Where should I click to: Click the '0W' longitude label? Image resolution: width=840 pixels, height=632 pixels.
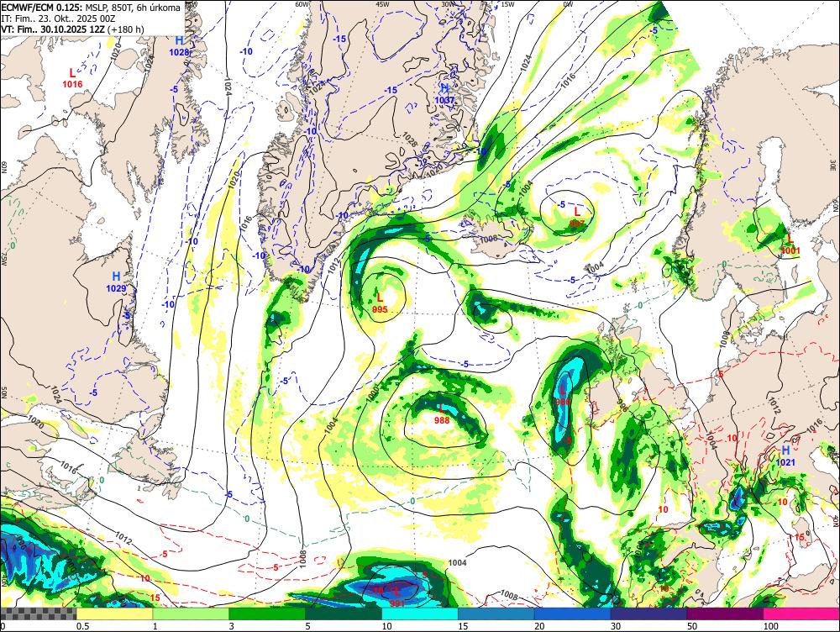(569, 3)
